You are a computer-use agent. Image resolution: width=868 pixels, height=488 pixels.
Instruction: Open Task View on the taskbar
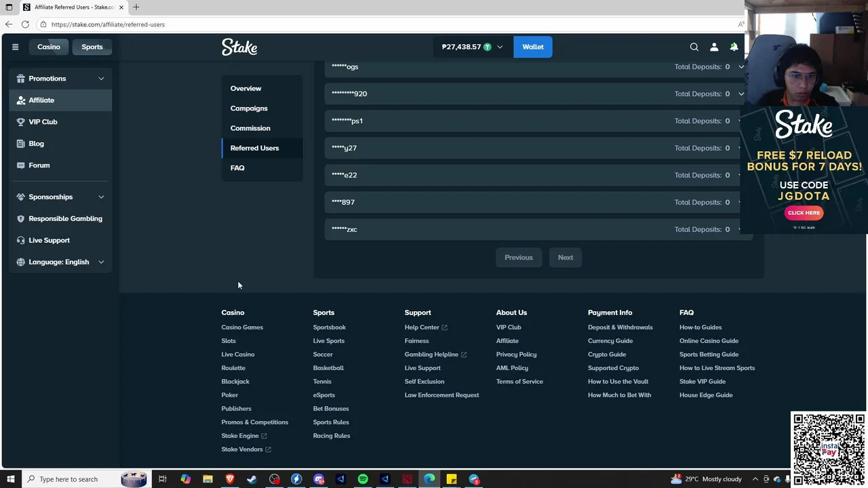click(x=163, y=479)
